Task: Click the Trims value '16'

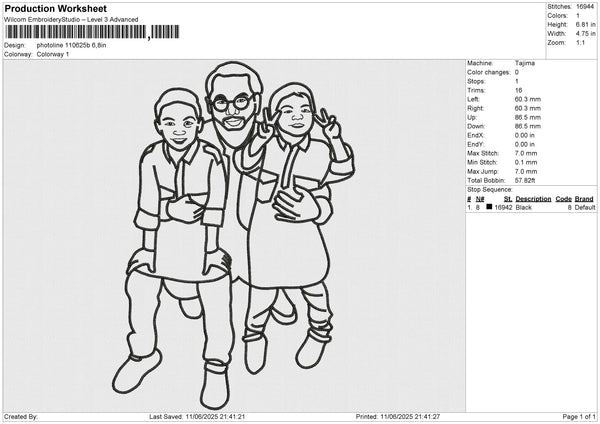Action: pos(518,90)
